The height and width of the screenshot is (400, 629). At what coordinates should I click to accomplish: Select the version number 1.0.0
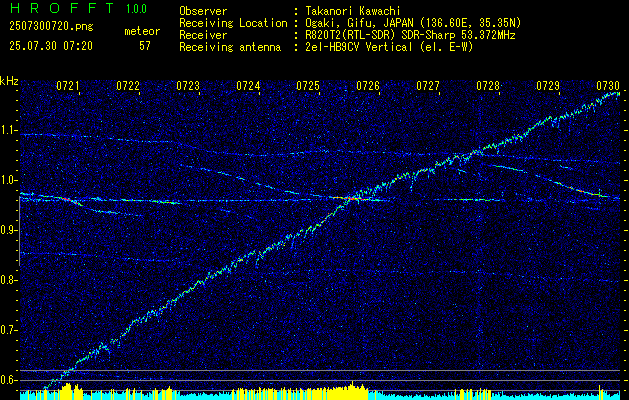tap(136, 8)
